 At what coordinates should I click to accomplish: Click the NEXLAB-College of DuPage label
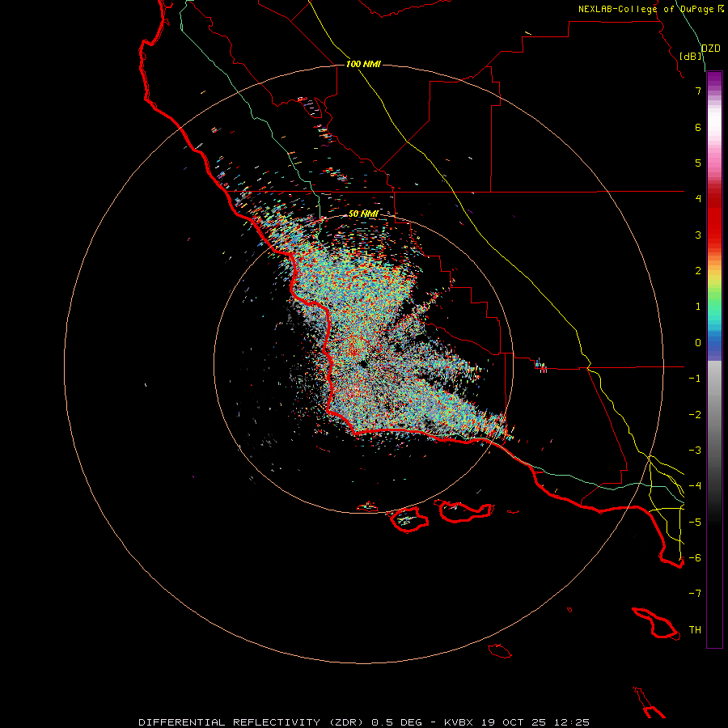coord(645,9)
